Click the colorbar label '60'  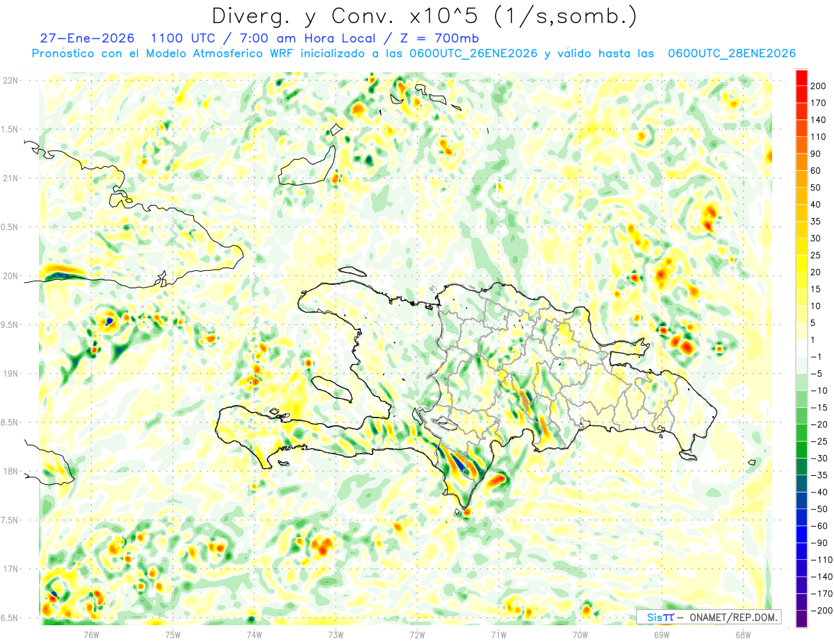[815, 171]
